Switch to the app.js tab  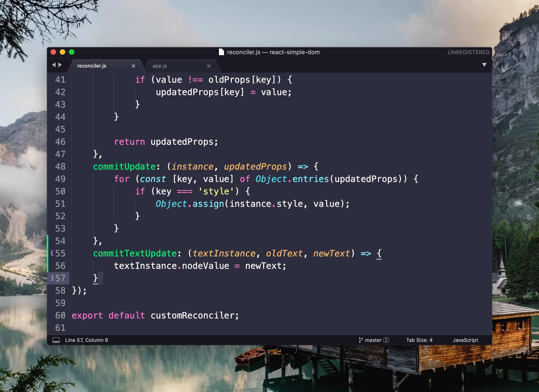pos(159,66)
